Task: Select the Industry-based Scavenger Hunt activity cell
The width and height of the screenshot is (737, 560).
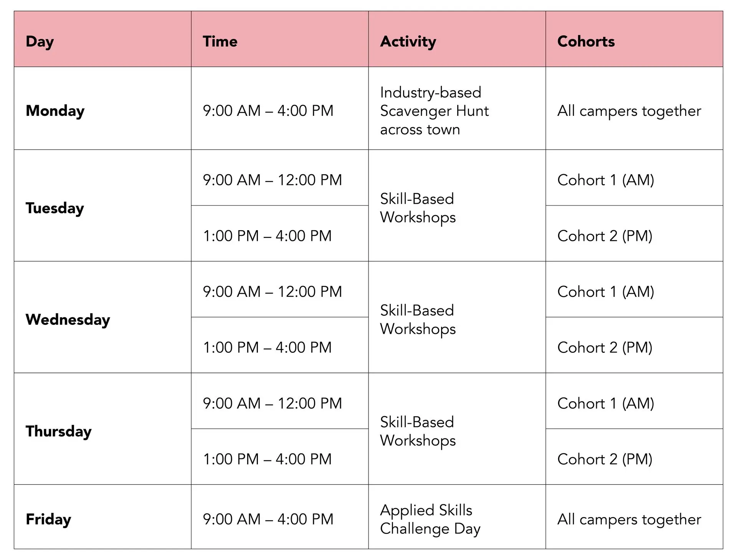Action: click(434, 111)
